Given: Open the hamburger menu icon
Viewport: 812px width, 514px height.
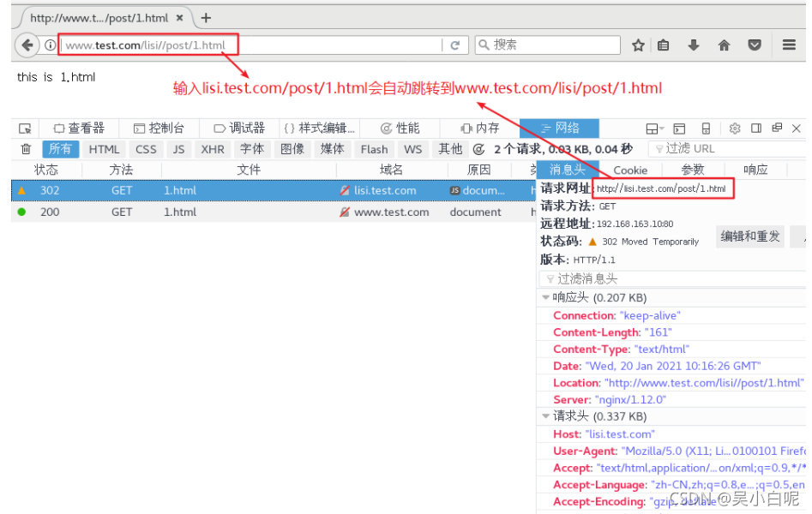Looking at the screenshot, I should (x=789, y=45).
